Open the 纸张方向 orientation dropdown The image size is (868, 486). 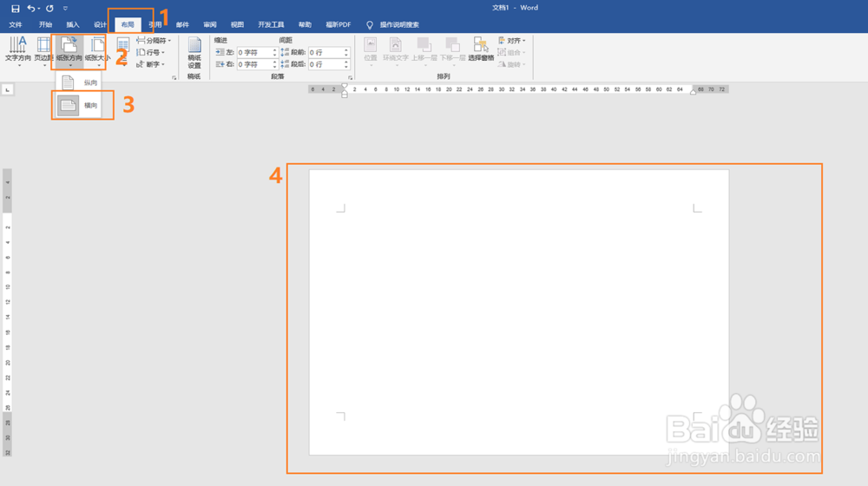[69, 52]
